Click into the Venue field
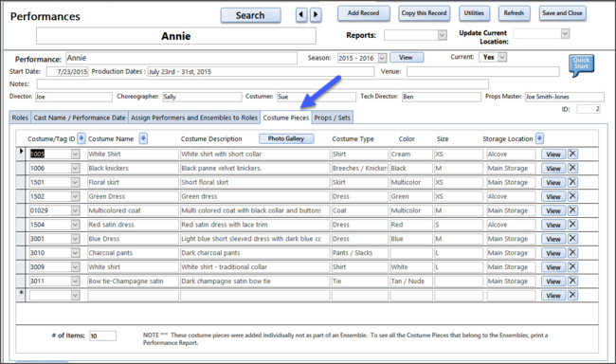The height and width of the screenshot is (364, 616). point(482,71)
